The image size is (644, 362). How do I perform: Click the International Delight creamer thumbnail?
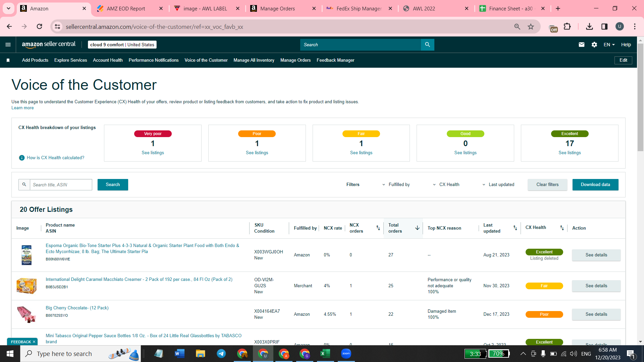click(26, 286)
